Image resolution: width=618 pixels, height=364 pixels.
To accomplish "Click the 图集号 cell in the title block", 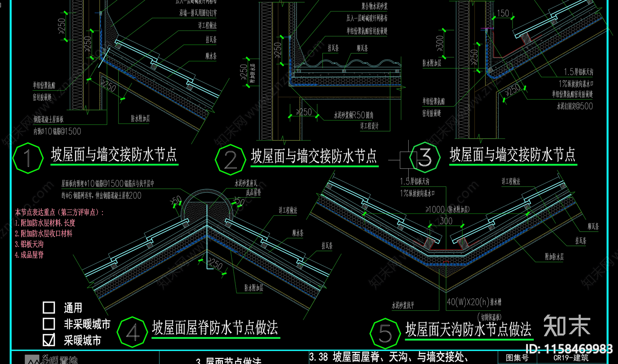I will (x=517, y=358).
